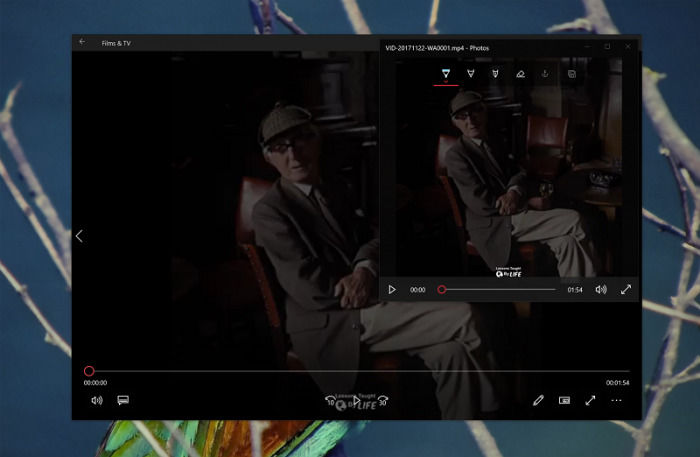Toggle volume in Films & TV
This screenshot has width=700, height=457.
point(97,400)
